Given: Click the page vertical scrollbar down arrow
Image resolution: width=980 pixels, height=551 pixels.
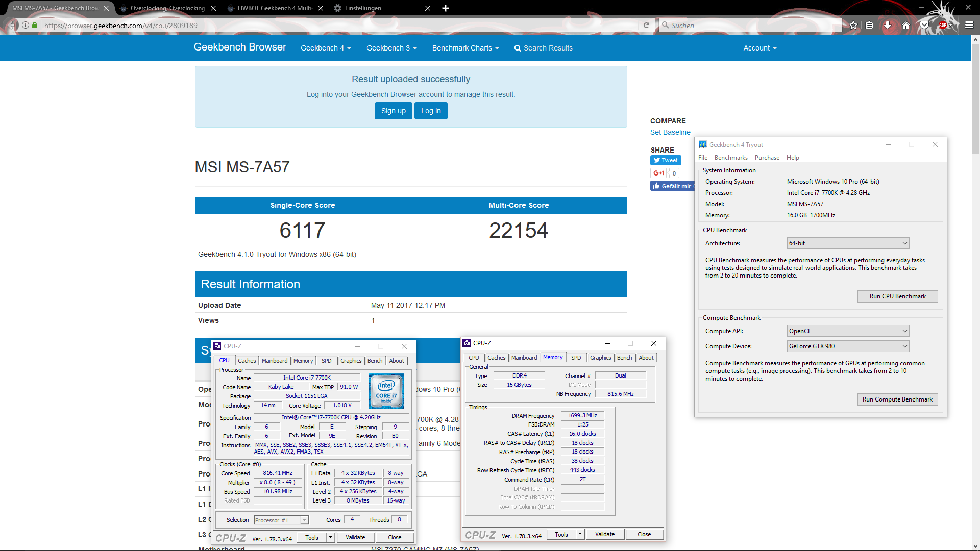Looking at the screenshot, I should (x=975, y=546).
